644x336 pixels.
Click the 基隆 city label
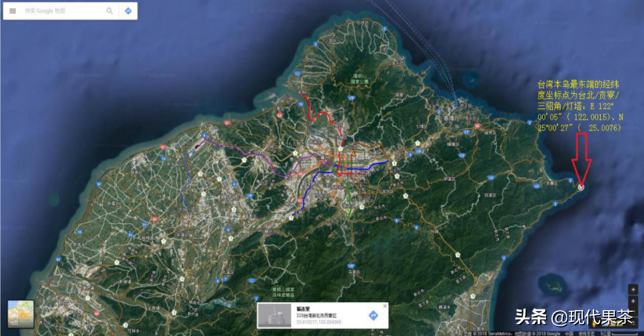tap(448, 118)
